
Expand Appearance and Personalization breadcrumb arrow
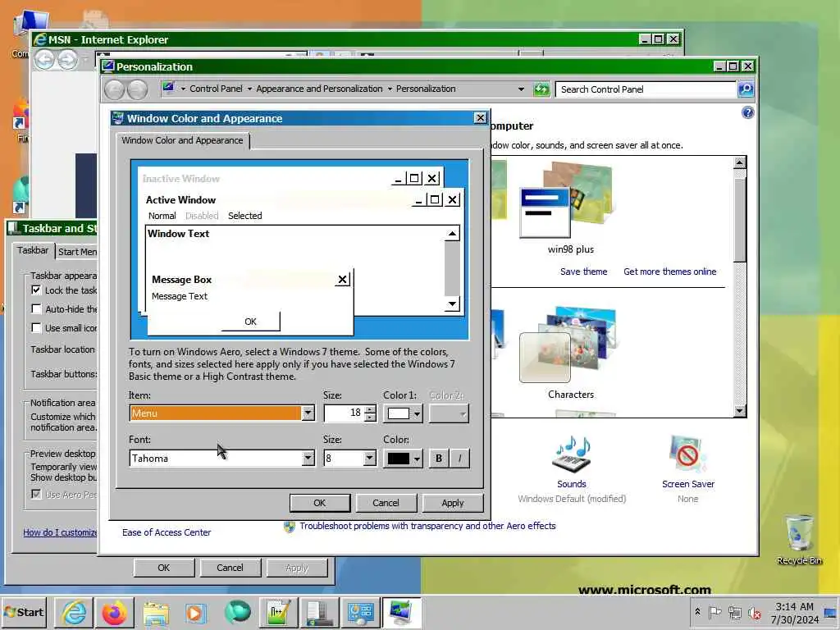click(x=390, y=89)
